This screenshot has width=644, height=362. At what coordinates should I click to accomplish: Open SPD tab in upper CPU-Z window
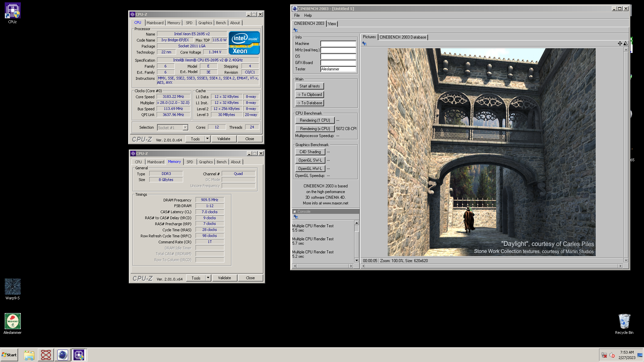(x=189, y=23)
